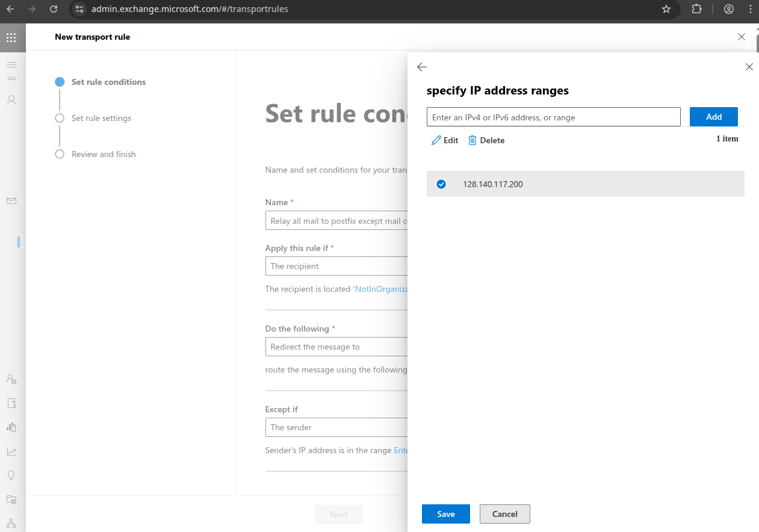
Task: Click the disabled Next button
Action: [339, 515]
